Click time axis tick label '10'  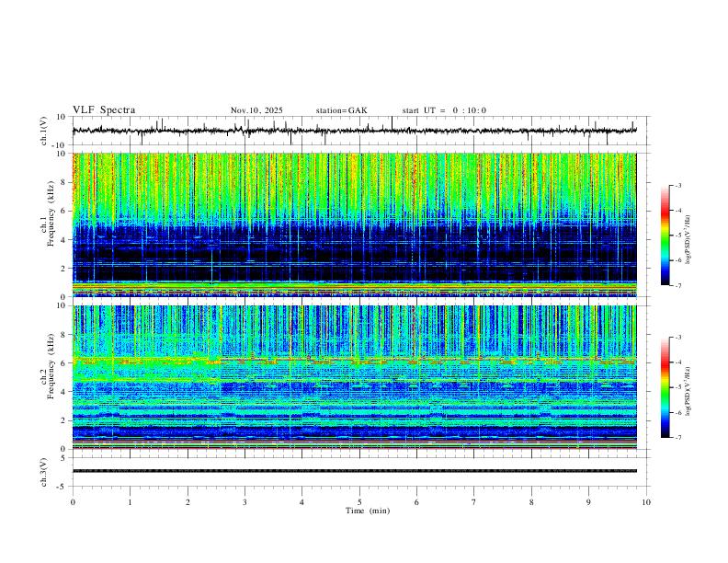(x=646, y=502)
